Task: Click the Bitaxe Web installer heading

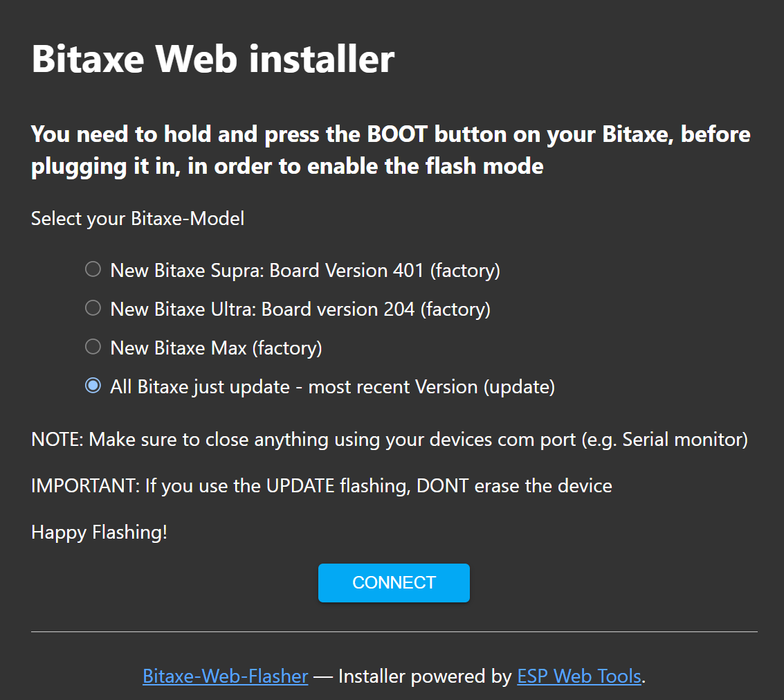Action: (x=212, y=59)
